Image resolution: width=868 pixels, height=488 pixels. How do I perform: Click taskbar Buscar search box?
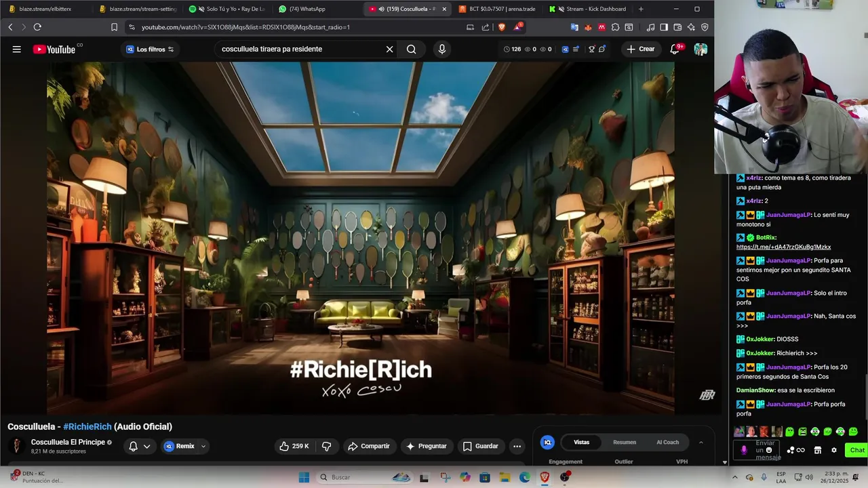pos(365,477)
